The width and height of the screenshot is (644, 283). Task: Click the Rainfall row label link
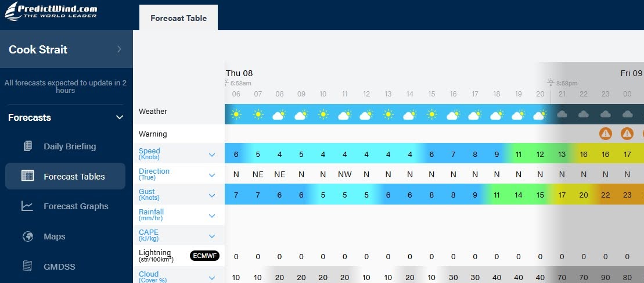pos(151,212)
